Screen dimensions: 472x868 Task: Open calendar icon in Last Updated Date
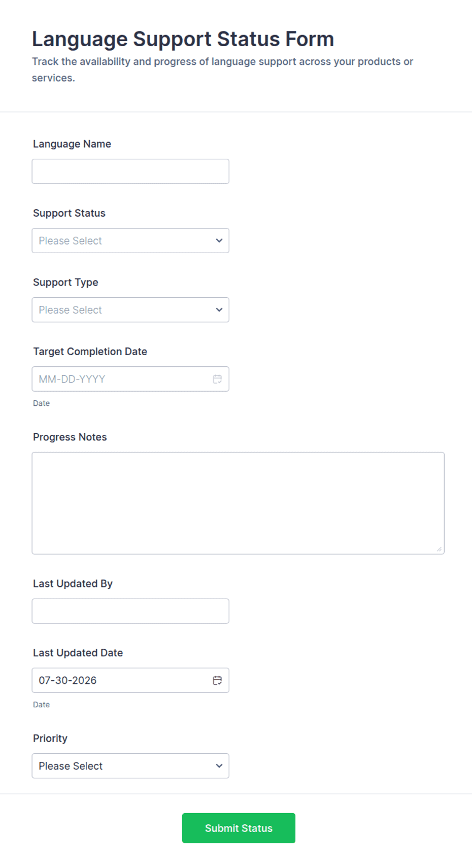click(217, 680)
